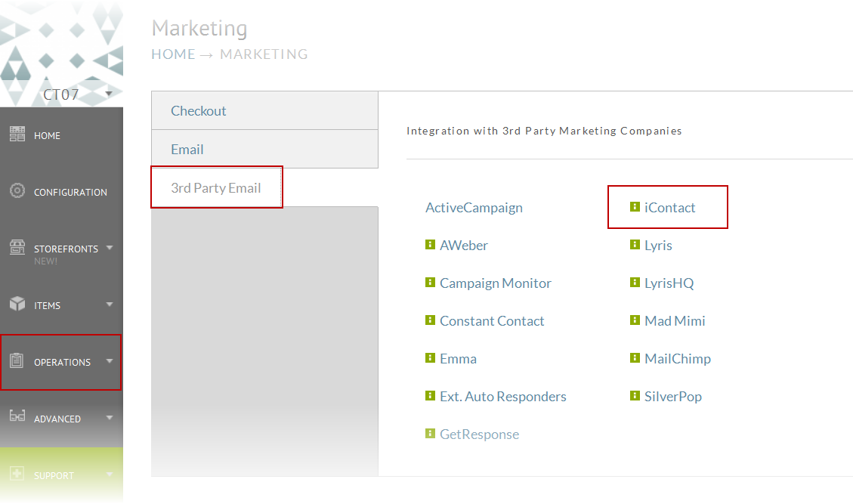Click the Configuration gear icon

click(17, 190)
